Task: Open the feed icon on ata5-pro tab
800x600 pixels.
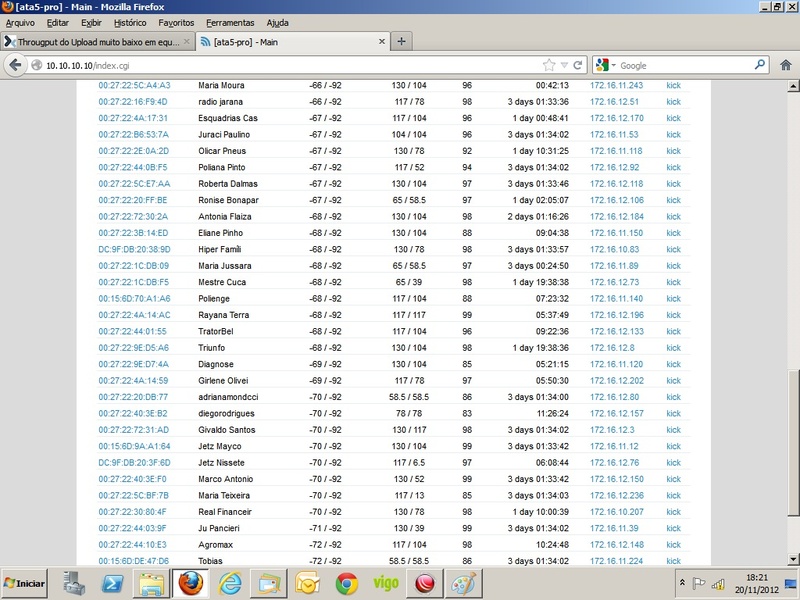Action: [x=205, y=42]
